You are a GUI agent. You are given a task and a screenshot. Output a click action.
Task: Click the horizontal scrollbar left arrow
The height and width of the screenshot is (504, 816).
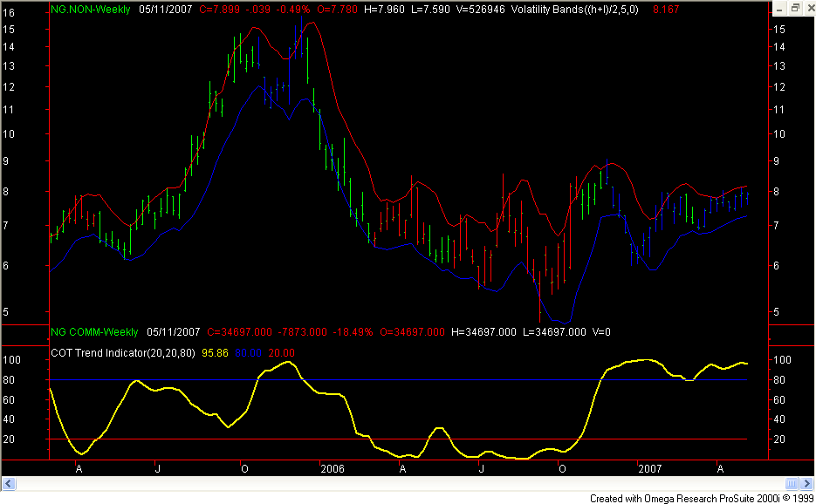coord(9,484)
